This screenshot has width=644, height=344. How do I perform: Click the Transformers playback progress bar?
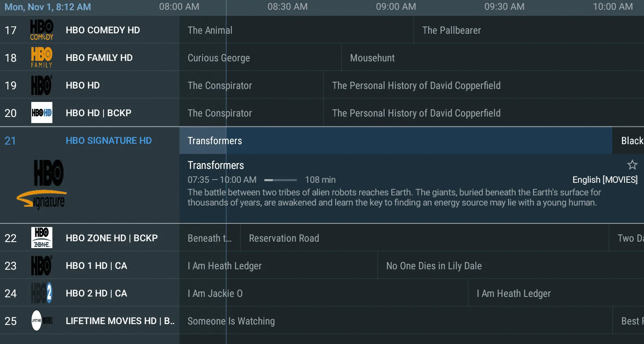click(x=281, y=180)
